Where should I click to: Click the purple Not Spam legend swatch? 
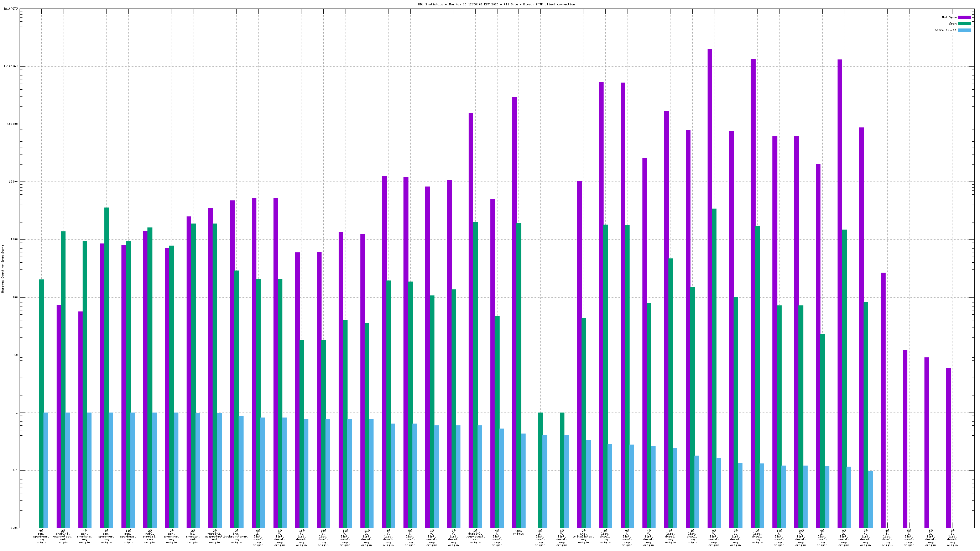(964, 17)
